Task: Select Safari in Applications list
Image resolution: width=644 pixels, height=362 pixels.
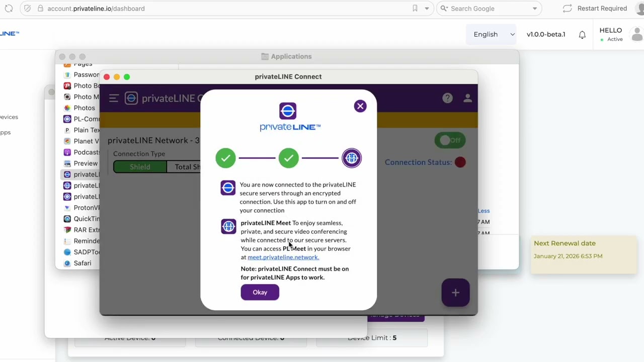Action: [78, 263]
